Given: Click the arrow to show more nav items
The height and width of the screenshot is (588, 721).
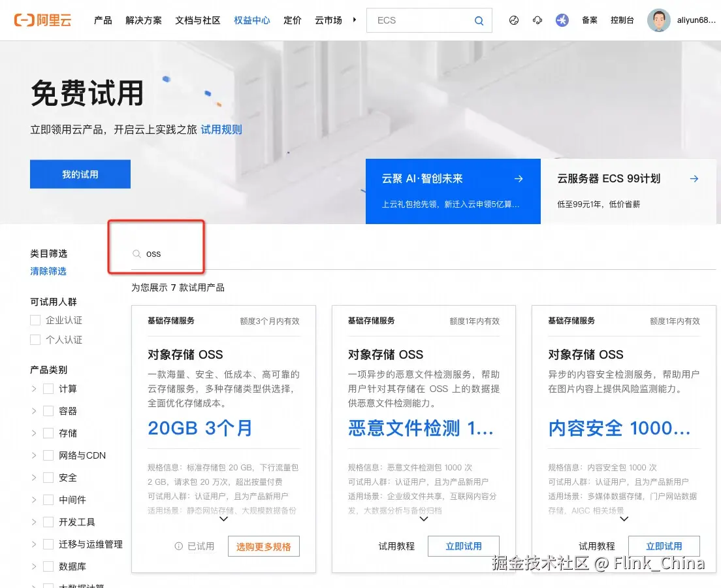Looking at the screenshot, I should (355, 20).
